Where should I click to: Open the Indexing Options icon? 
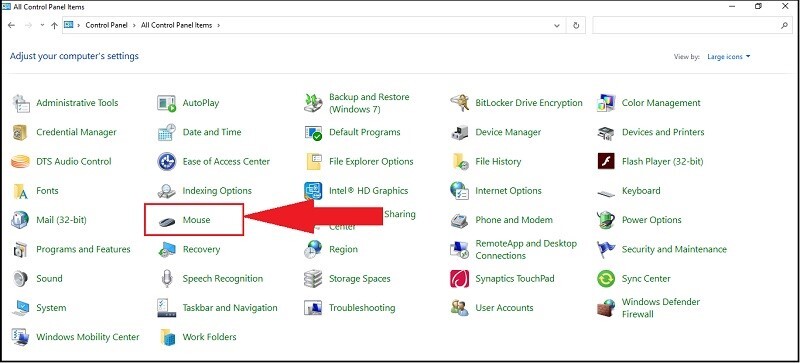pos(167,191)
